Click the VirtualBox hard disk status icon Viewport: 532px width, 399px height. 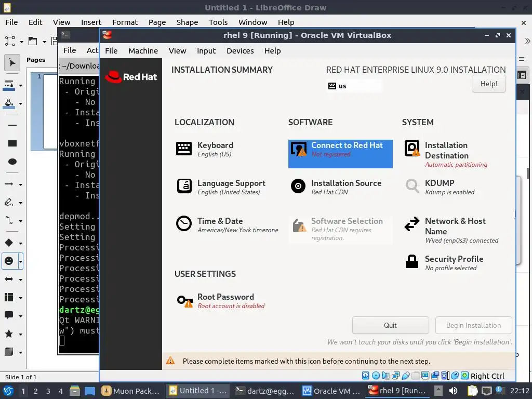pos(365,376)
